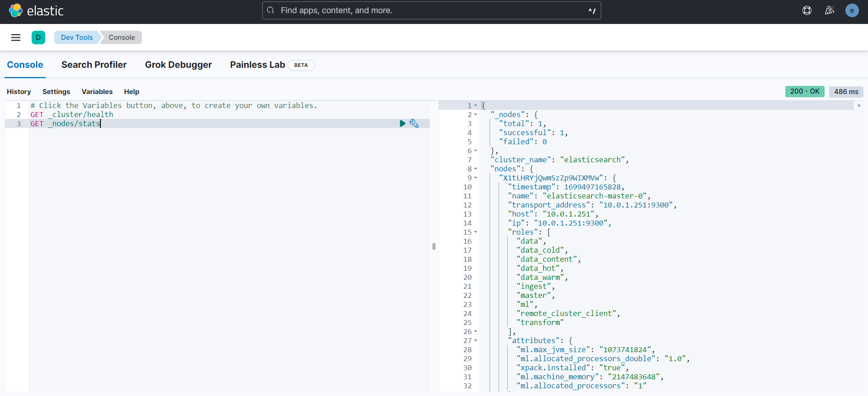Viewport: 868px width, 396px height.
Task: Click the comment on editor line 1
Action: 174,105
